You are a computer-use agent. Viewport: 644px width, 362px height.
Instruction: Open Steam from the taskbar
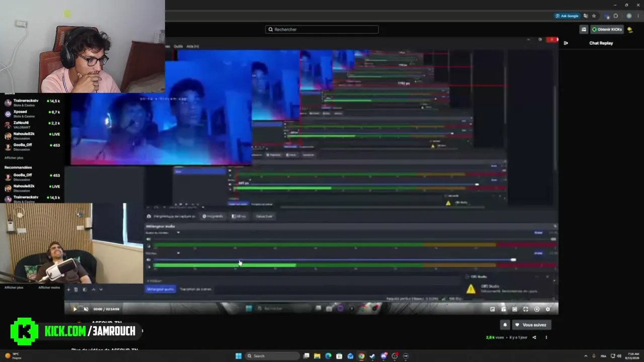point(372,356)
